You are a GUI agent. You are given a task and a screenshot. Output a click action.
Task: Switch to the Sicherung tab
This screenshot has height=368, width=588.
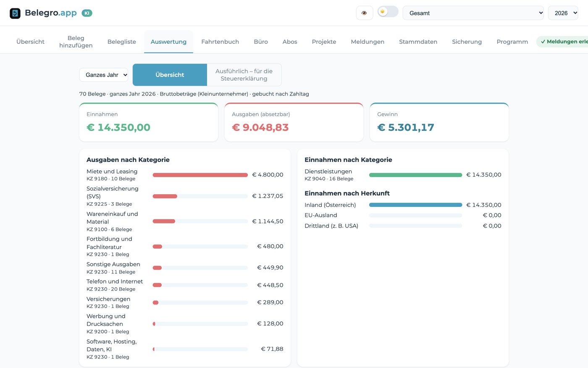(467, 42)
